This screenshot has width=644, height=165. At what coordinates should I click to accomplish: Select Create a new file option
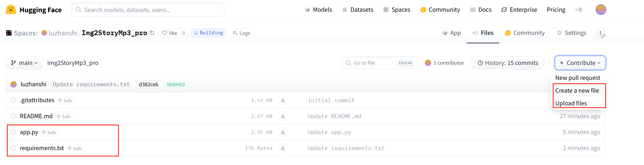[x=577, y=90]
